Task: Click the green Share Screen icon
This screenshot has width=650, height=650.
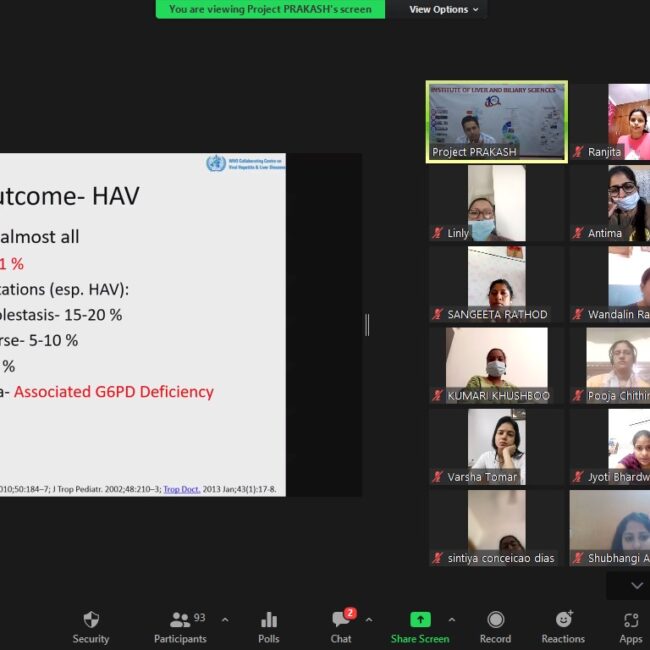Action: point(420,620)
